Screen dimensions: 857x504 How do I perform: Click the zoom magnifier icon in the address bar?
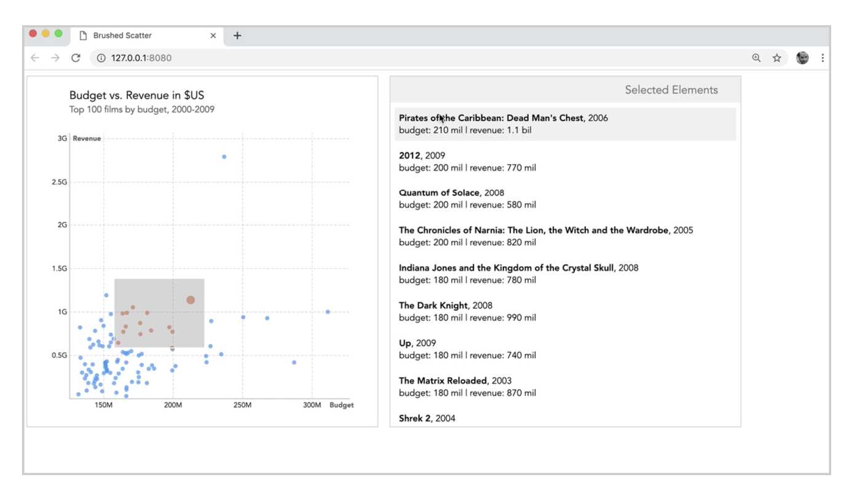(756, 58)
